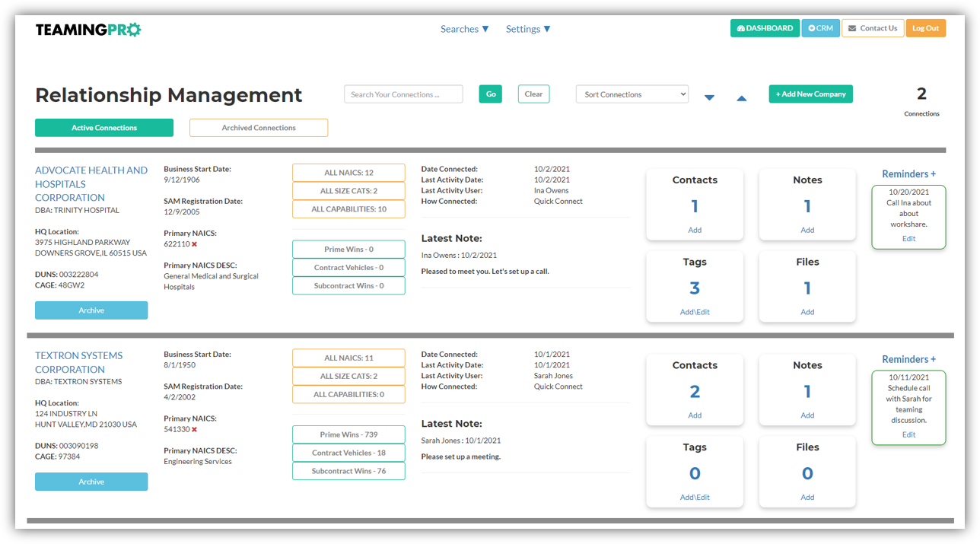Open Textron Systems Corporation link
This screenshot has height=544, width=980.
(79, 362)
